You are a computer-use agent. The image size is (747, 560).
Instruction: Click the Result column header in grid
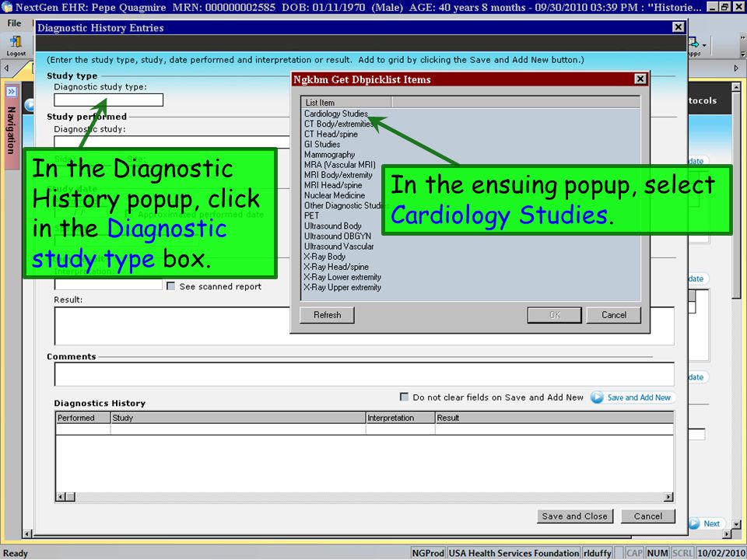coord(554,418)
